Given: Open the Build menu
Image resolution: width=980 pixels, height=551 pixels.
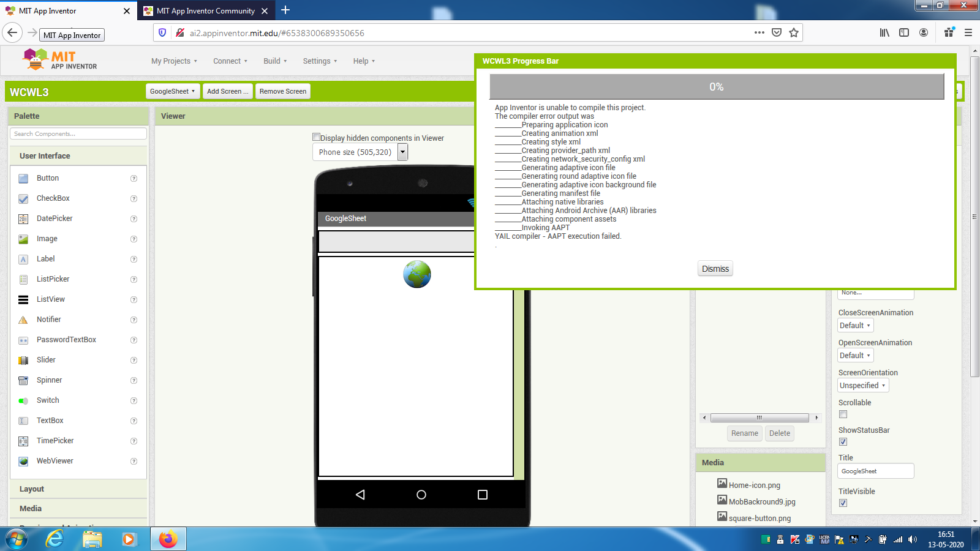Looking at the screenshot, I should [x=275, y=61].
